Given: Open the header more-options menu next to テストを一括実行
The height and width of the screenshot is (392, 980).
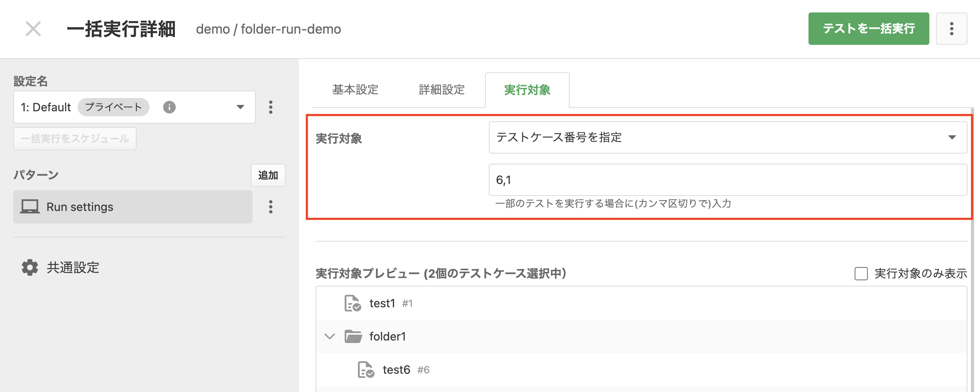Looking at the screenshot, I should click(x=951, y=29).
